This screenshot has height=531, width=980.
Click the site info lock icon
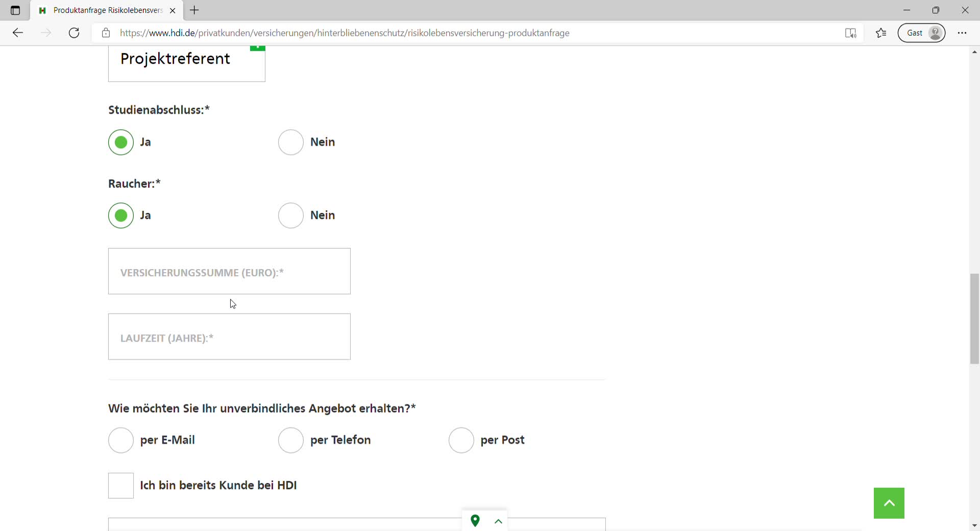pos(106,33)
